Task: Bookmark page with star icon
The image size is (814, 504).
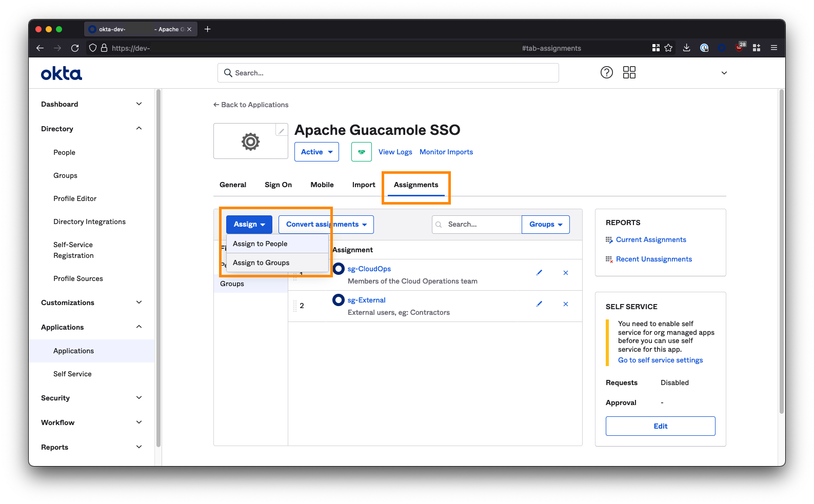Action: (x=668, y=48)
